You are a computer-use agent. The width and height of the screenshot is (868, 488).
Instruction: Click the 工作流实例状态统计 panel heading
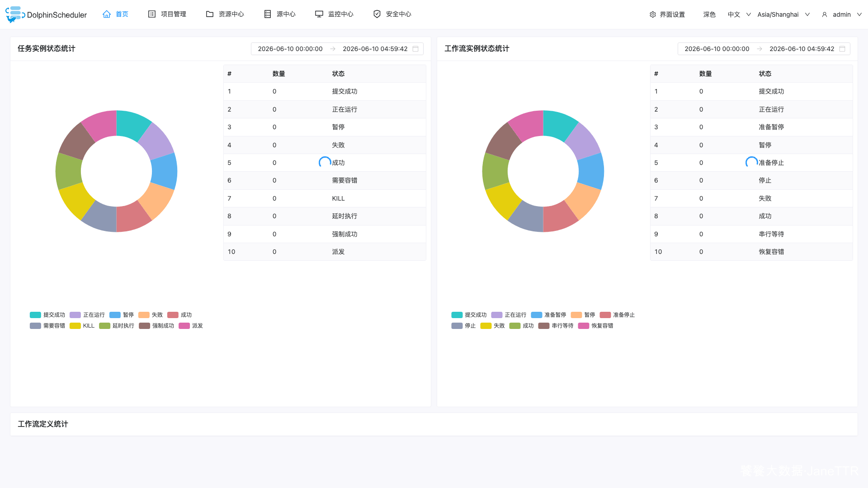(477, 48)
